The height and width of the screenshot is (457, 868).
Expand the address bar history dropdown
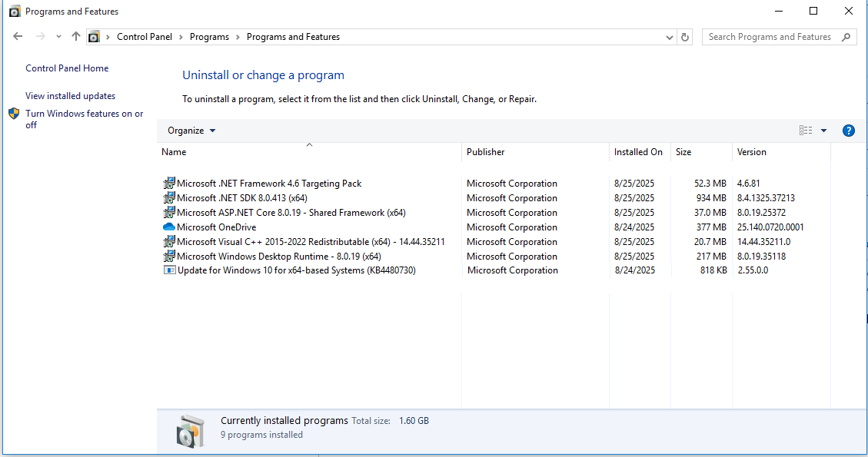coord(670,37)
